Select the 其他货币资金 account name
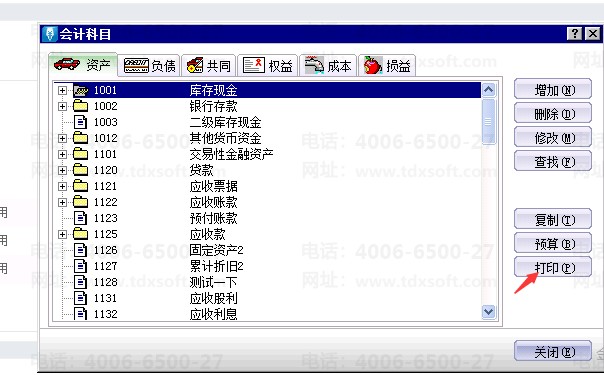Image resolution: width=604 pixels, height=375 pixels. 225,138
